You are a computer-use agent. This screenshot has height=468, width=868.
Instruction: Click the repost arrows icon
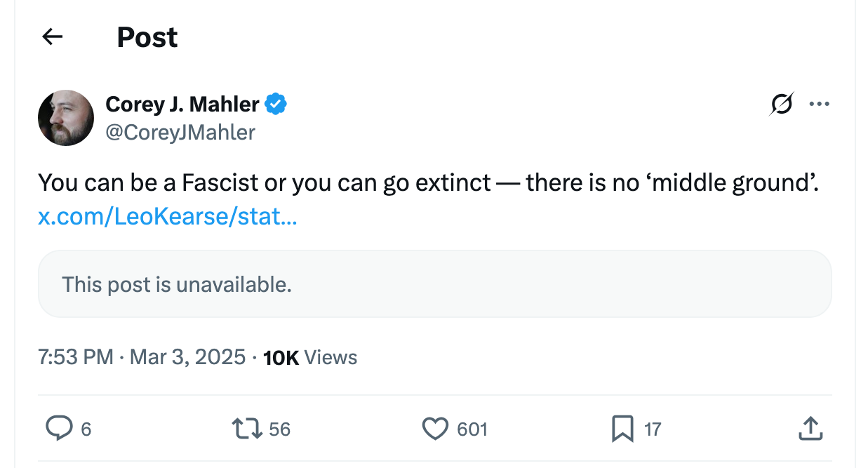click(247, 428)
